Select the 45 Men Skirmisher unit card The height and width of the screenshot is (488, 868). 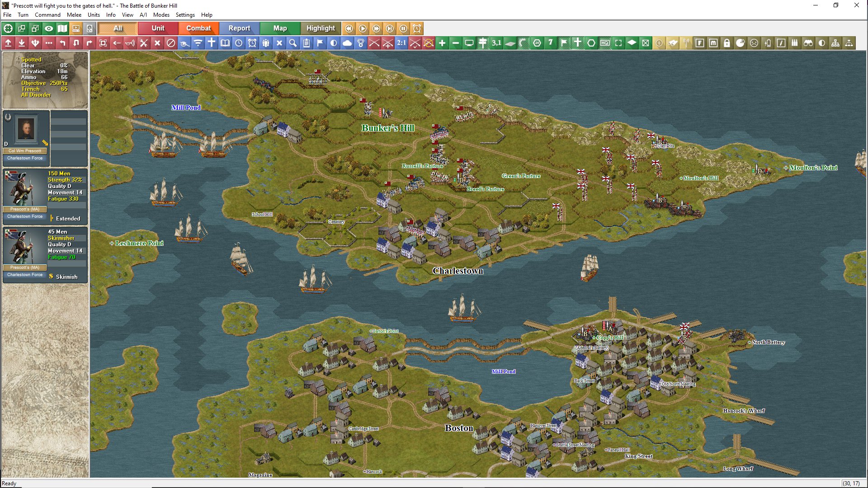click(x=45, y=255)
